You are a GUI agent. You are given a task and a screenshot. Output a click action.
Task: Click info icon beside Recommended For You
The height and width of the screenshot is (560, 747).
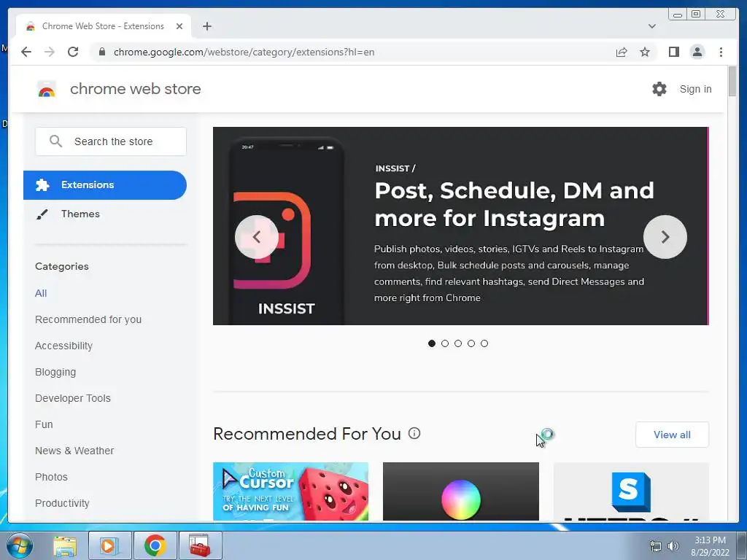tap(414, 433)
